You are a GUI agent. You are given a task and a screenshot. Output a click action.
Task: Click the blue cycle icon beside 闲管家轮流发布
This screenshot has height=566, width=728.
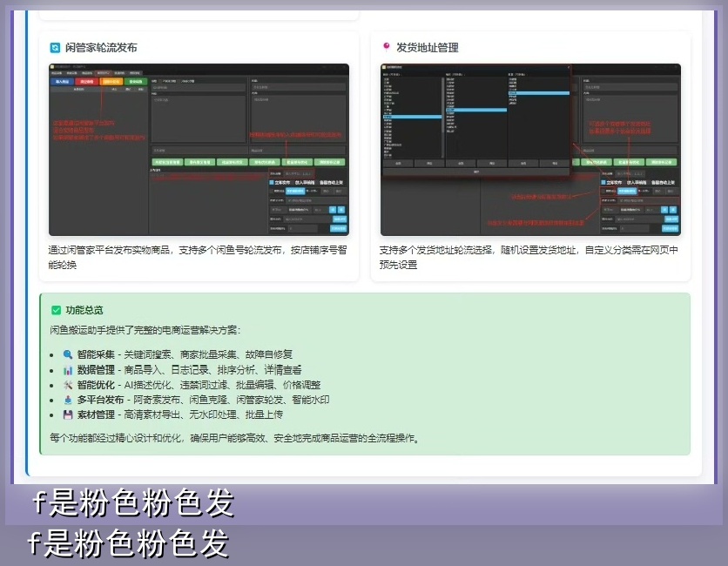tap(55, 48)
